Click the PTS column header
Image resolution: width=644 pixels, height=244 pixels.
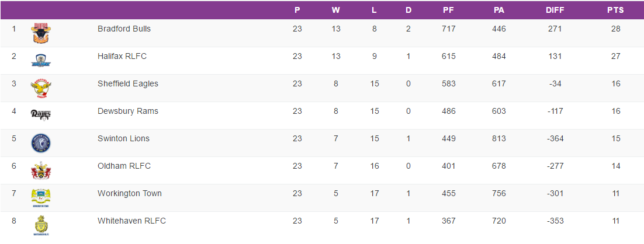(x=615, y=10)
